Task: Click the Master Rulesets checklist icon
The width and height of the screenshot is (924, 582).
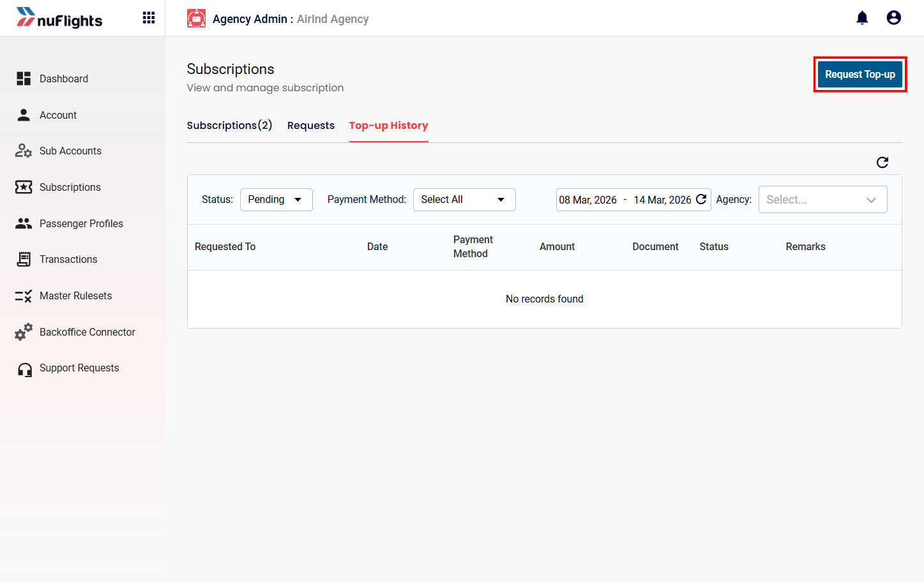Action: (x=24, y=295)
